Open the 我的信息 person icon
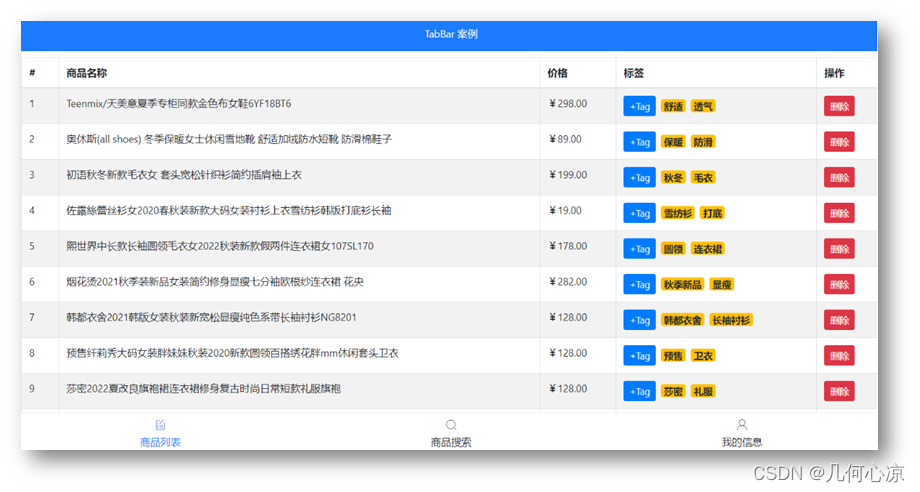Image resolution: width=920 pixels, height=492 pixels. point(742,425)
